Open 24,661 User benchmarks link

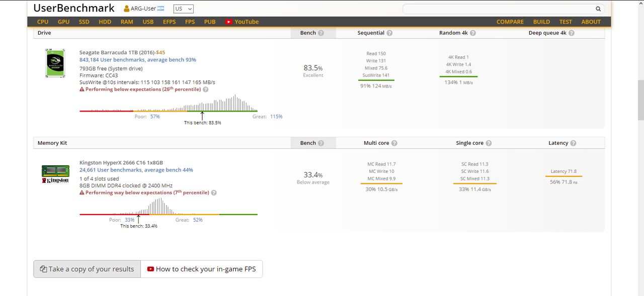point(136,170)
